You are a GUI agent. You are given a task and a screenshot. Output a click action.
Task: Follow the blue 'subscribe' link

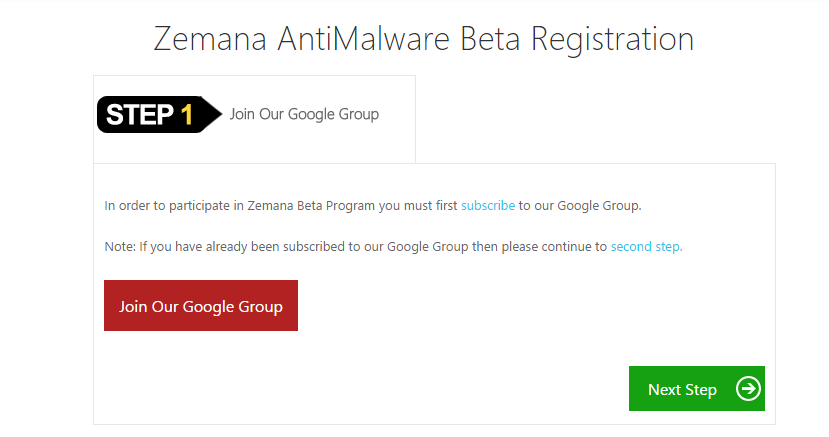point(488,206)
